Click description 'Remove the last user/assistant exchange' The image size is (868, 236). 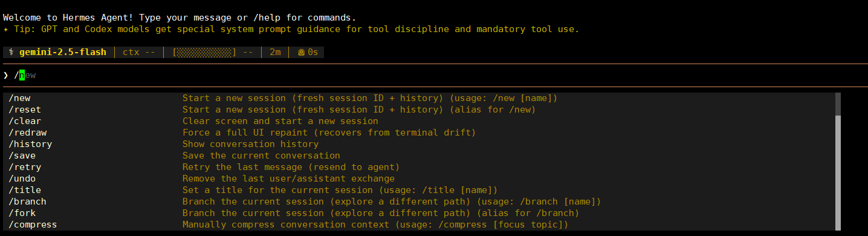pos(288,179)
